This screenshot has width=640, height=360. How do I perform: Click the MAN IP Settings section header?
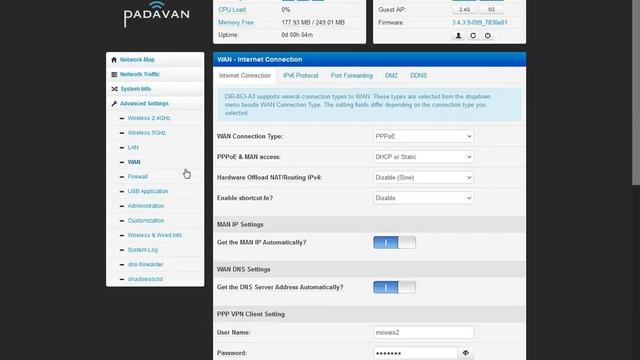click(369, 224)
